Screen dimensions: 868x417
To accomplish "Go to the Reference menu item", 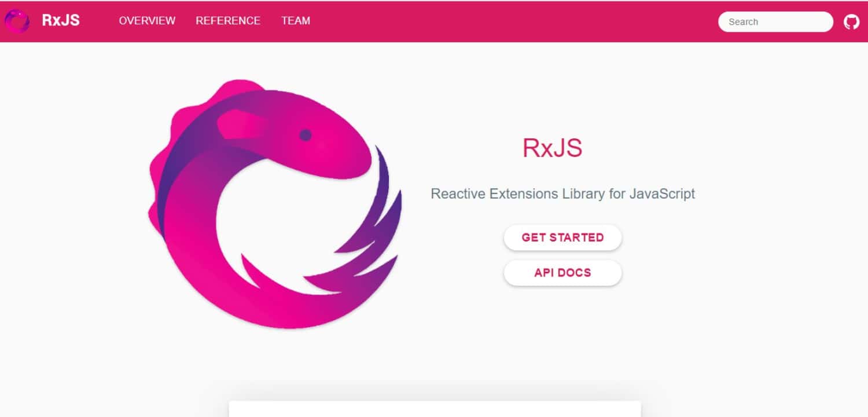I will [x=228, y=21].
